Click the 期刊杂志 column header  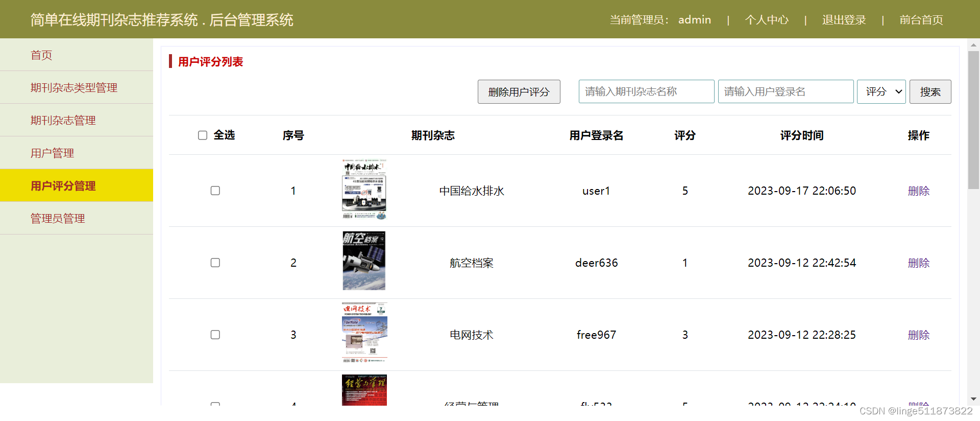click(x=433, y=135)
